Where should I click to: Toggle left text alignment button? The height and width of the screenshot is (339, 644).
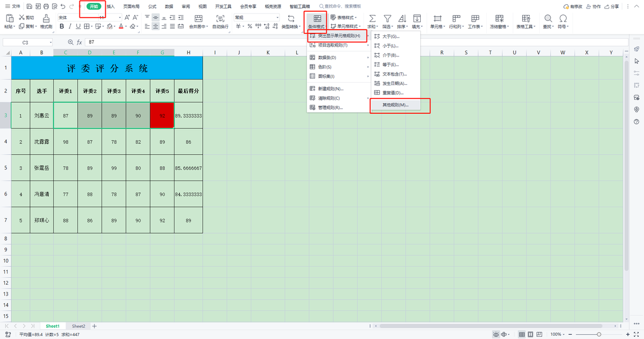[x=147, y=26]
